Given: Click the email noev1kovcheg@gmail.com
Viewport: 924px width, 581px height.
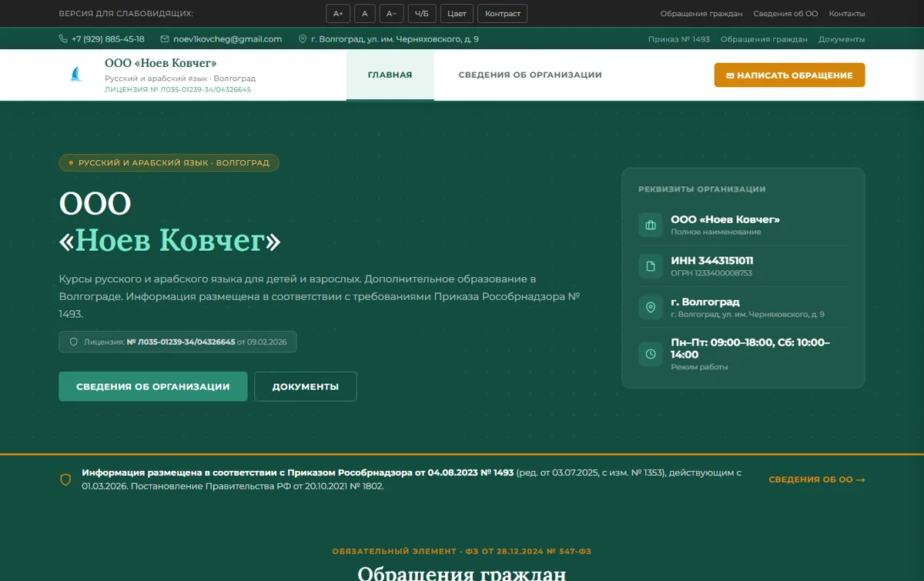Looking at the screenshot, I should click(228, 39).
